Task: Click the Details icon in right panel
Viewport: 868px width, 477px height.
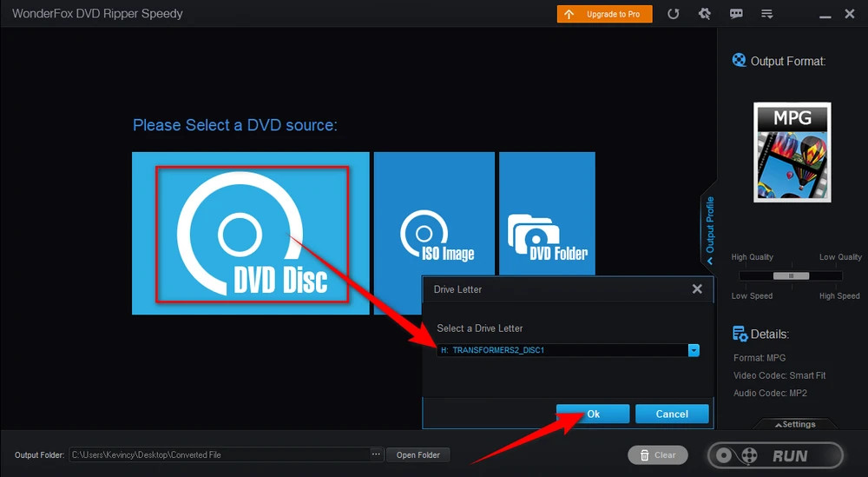Action: tap(740, 334)
